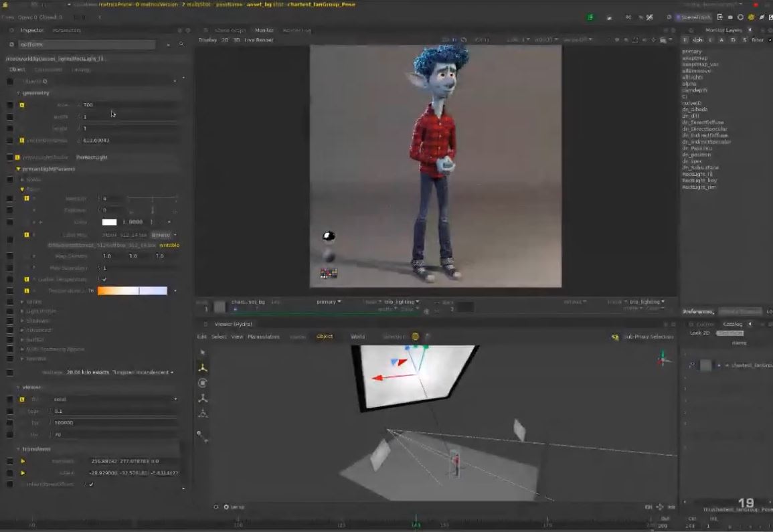Screen dimensions: 773x532
Task: Toggle the left-edge checkbox on rotate row
Action: 10,473
